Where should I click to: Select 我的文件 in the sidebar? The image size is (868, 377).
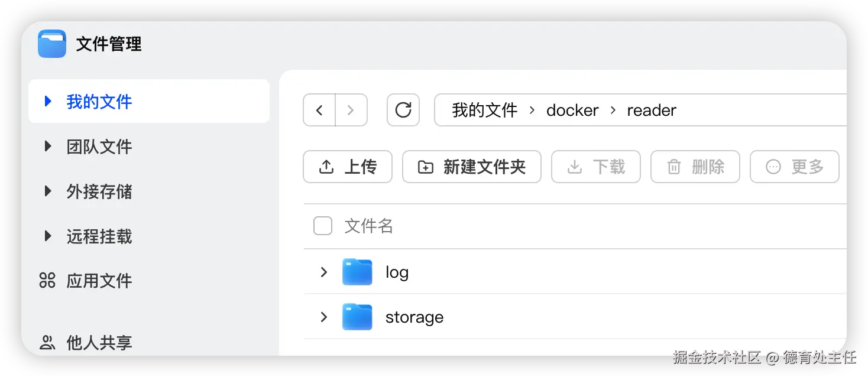[x=99, y=102]
